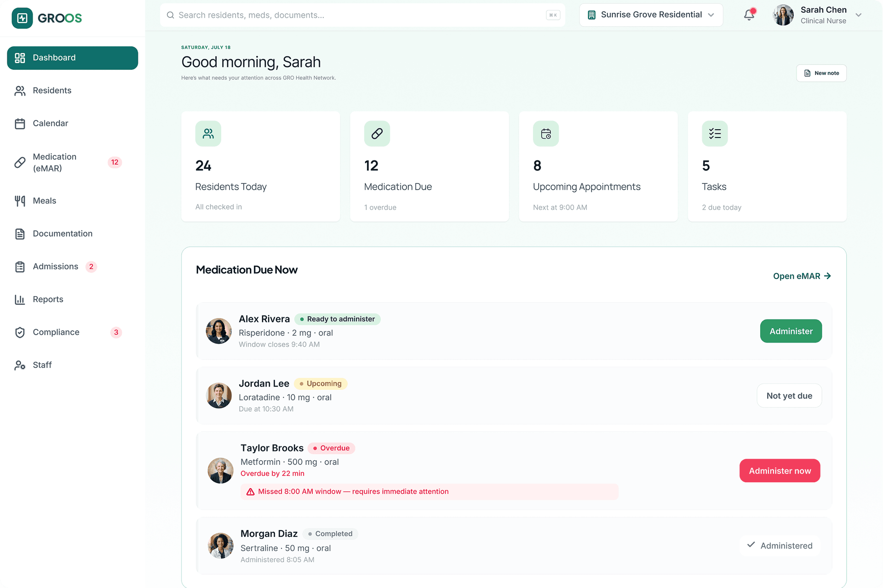Click Not yet due for Jordan Lee

click(789, 396)
